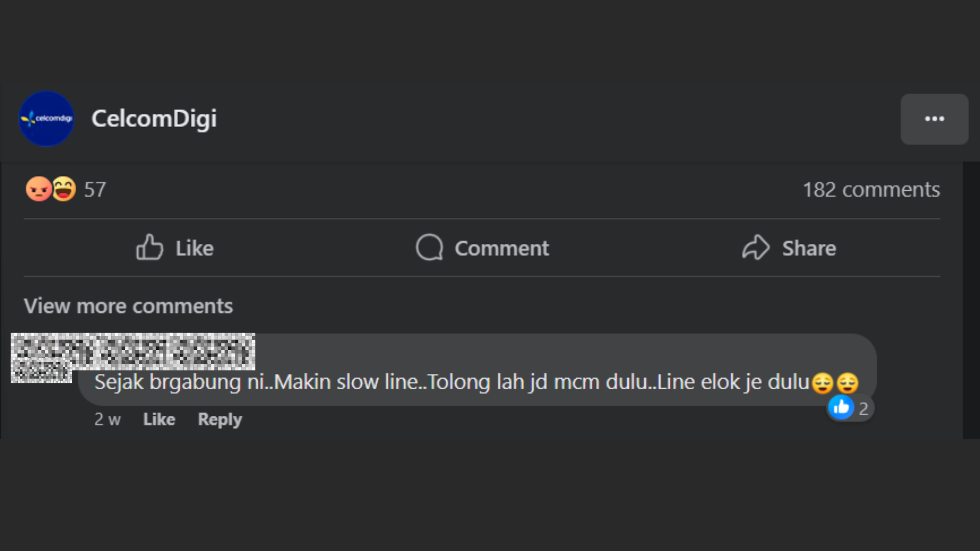This screenshot has height=551, width=980.
Task: Open the pixelated commenter name
Action: tap(133, 351)
